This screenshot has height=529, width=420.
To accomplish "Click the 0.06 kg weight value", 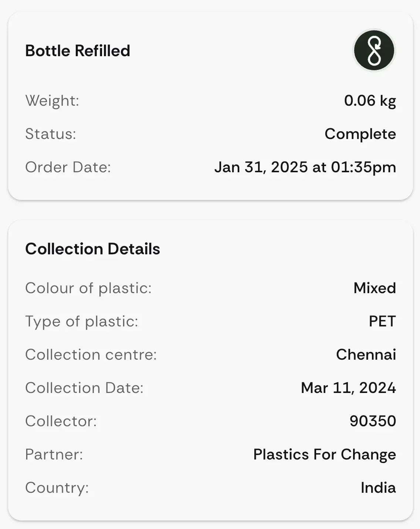I will [x=370, y=101].
